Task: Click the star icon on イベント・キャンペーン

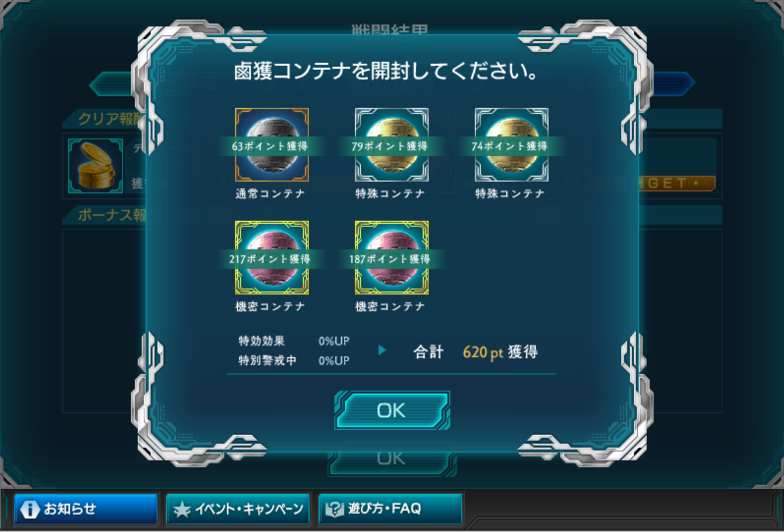Action: 182,509
